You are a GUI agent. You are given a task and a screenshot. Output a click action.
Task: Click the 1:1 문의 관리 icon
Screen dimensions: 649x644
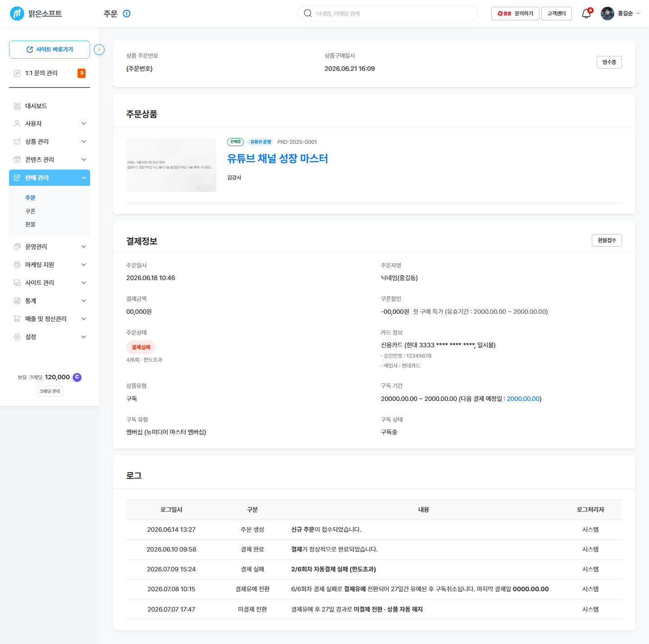17,73
